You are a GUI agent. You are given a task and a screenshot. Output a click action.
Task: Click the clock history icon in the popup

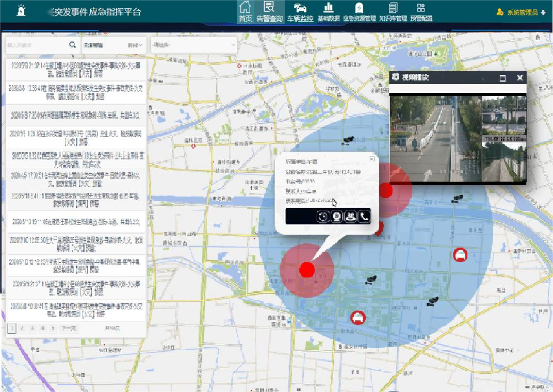[323, 217]
